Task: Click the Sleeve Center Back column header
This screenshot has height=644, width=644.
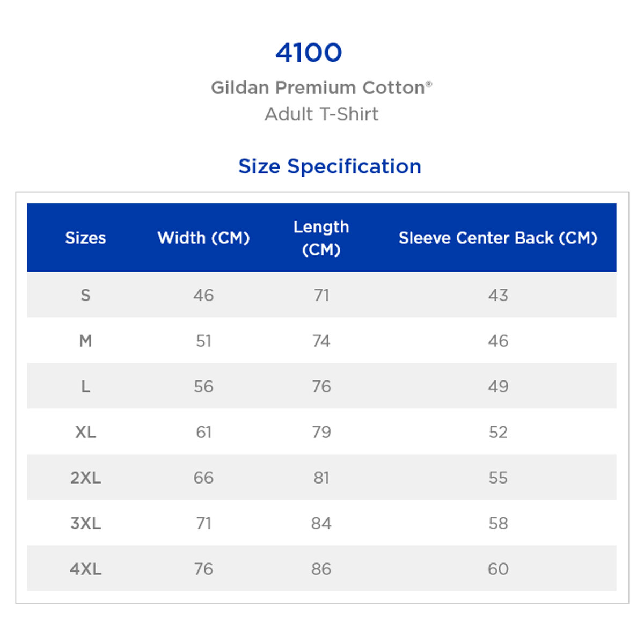Action: 497,238
